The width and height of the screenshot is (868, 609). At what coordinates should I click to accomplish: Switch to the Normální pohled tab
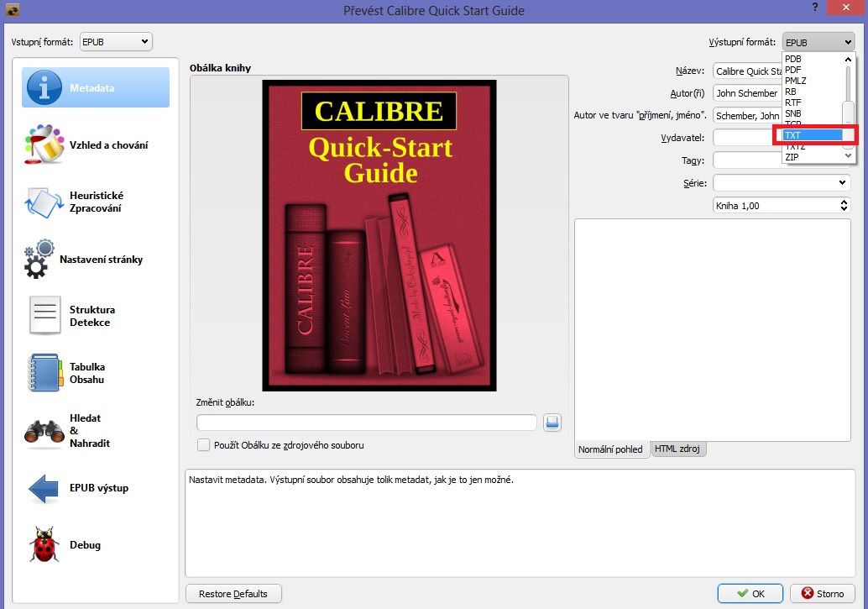point(610,449)
